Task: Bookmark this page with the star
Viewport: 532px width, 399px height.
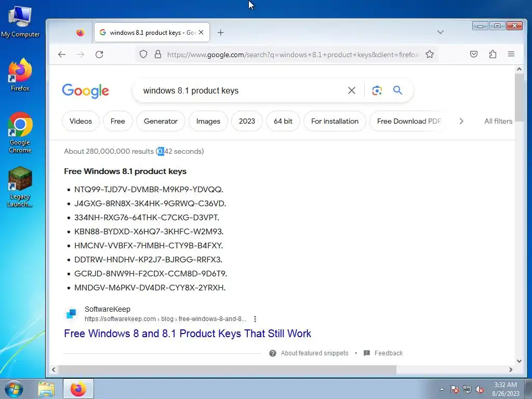Action: coord(430,54)
